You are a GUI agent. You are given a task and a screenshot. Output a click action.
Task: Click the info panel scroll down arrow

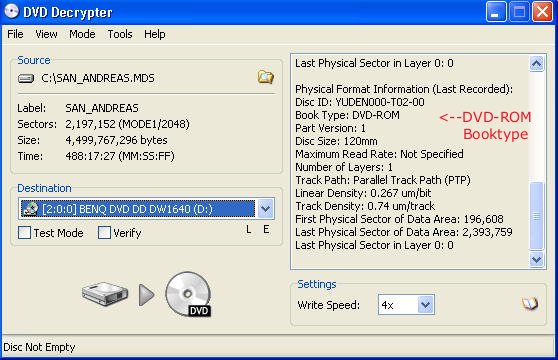pyautogui.click(x=536, y=259)
